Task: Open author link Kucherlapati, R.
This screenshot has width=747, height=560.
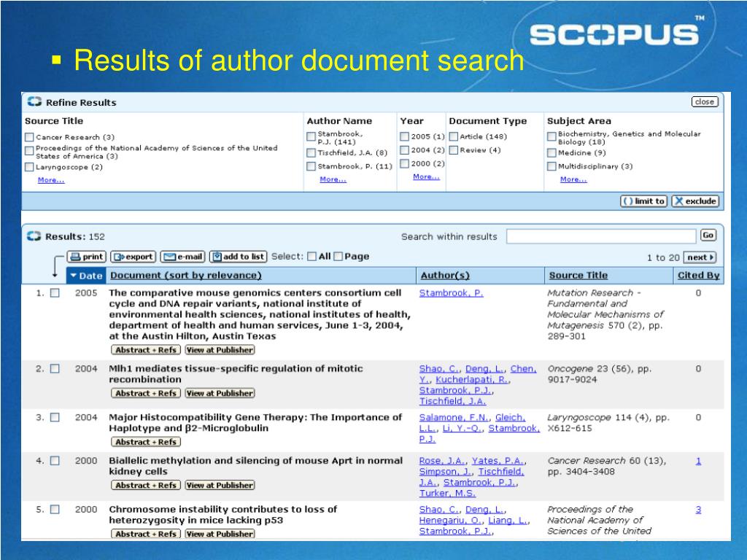Action: click(x=473, y=379)
